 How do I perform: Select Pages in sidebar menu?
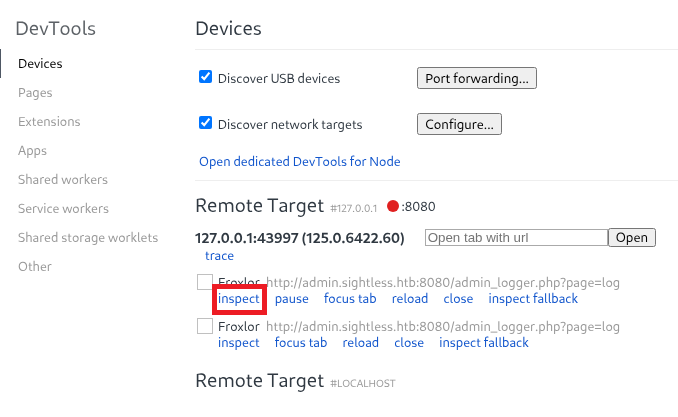[x=35, y=93]
